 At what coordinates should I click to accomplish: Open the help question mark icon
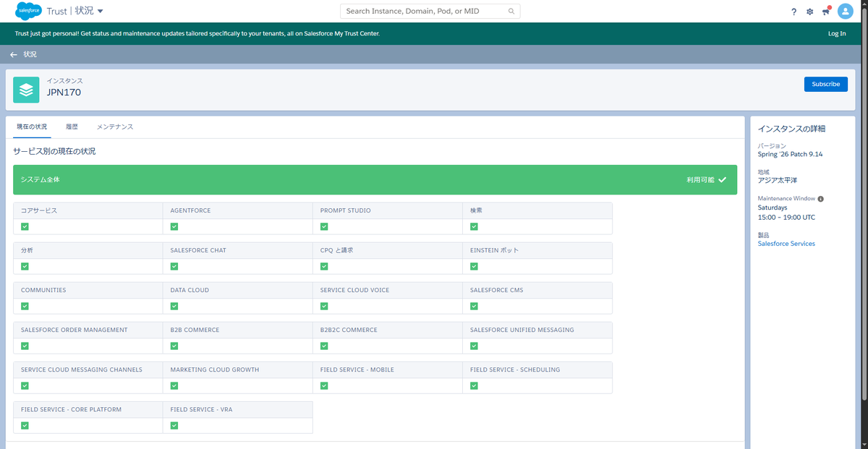793,12
